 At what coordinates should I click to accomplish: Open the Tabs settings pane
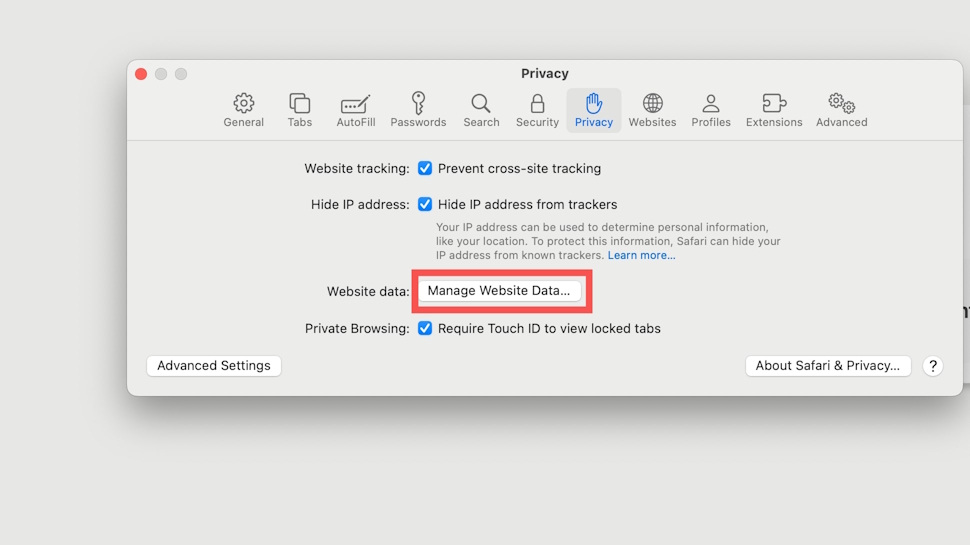coord(299,110)
